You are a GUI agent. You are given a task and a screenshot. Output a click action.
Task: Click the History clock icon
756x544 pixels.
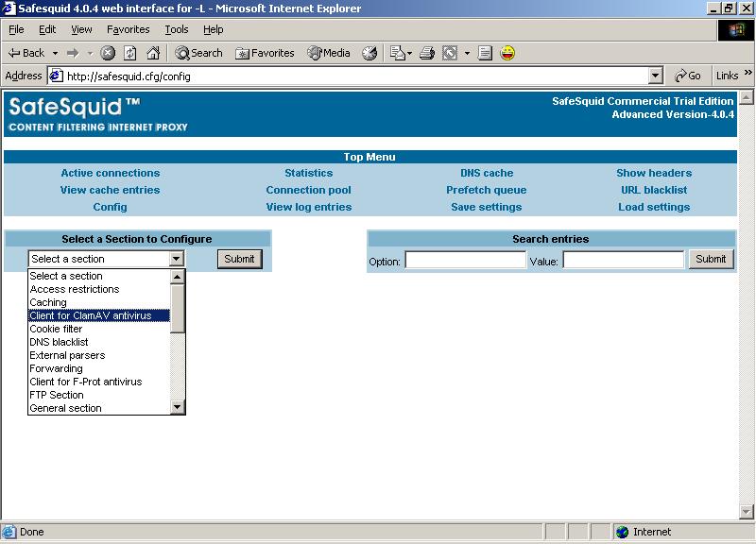[369, 53]
